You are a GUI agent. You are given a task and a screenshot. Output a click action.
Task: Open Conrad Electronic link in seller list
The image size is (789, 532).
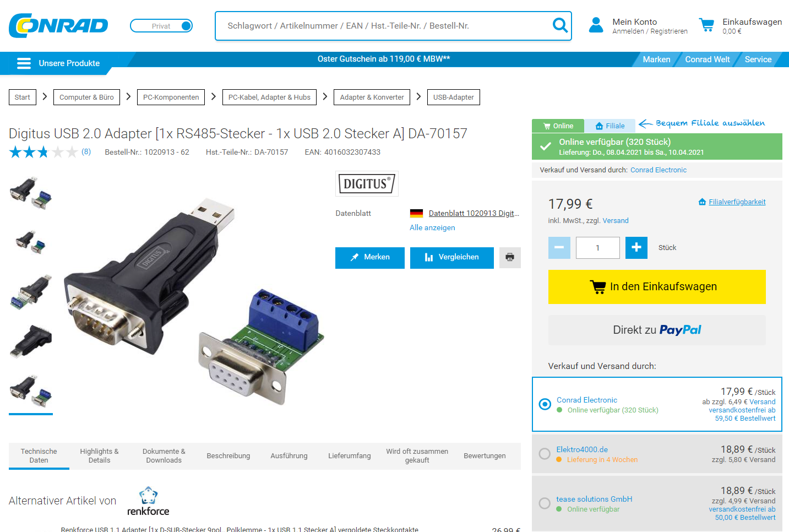(x=587, y=400)
